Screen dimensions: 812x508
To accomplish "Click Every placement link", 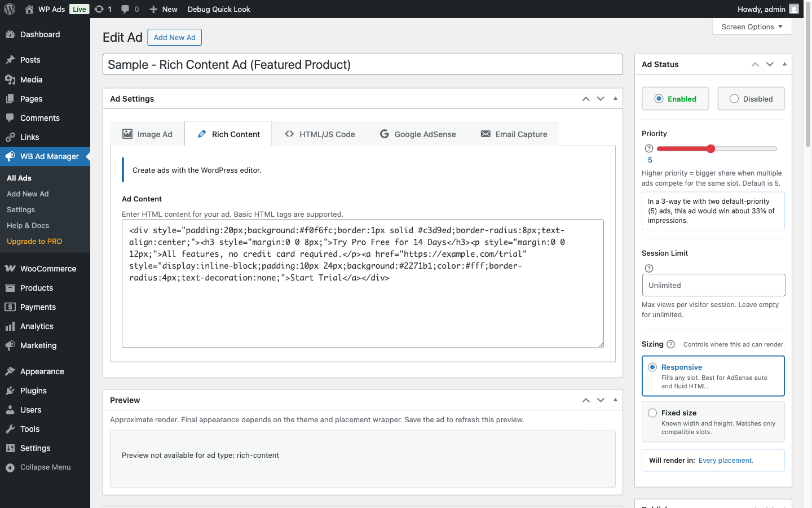I will point(726,461).
